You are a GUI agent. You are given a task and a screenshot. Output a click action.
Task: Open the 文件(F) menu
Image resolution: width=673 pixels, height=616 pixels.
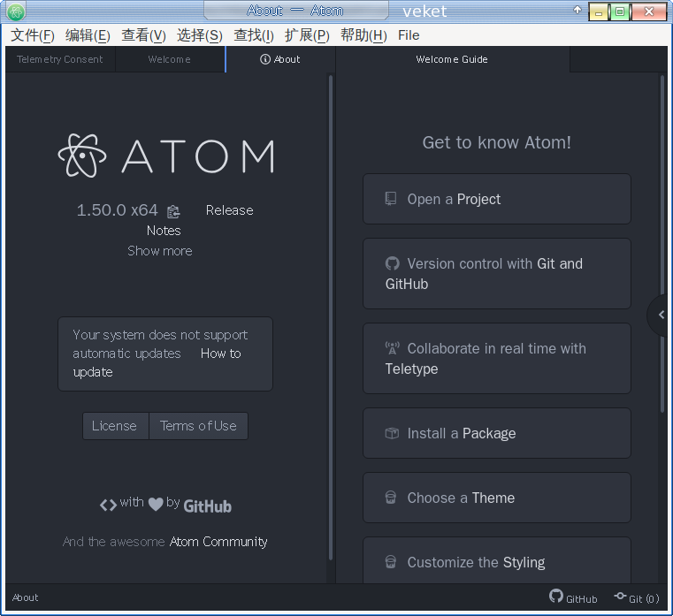(33, 35)
